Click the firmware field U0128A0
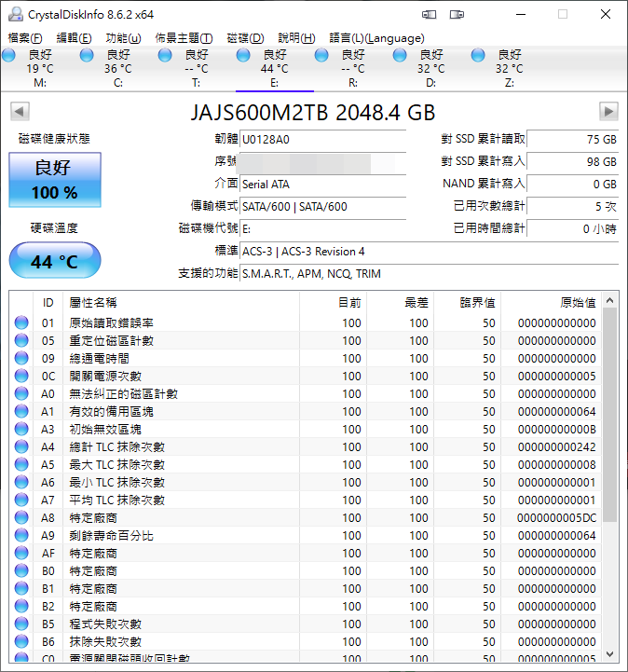Viewport: 628px width, 672px height. click(322, 140)
